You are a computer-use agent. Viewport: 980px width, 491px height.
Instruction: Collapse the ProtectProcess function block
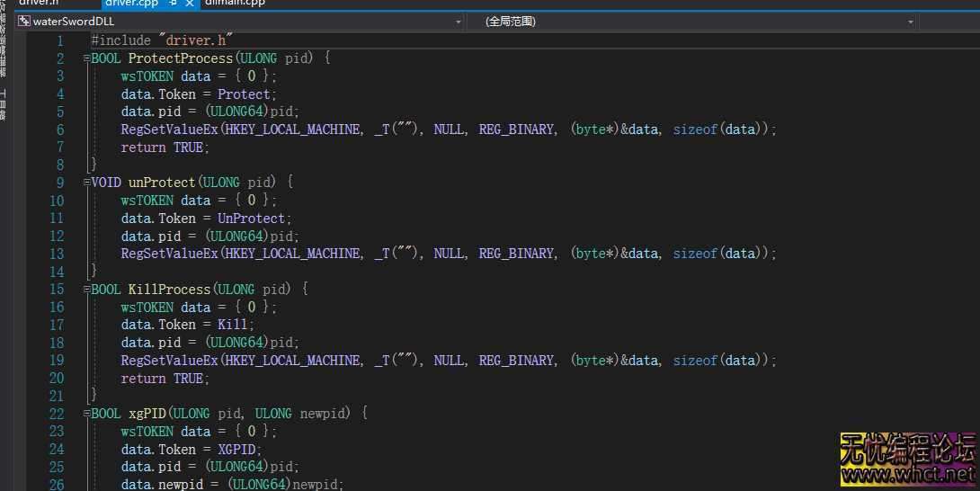(87, 58)
